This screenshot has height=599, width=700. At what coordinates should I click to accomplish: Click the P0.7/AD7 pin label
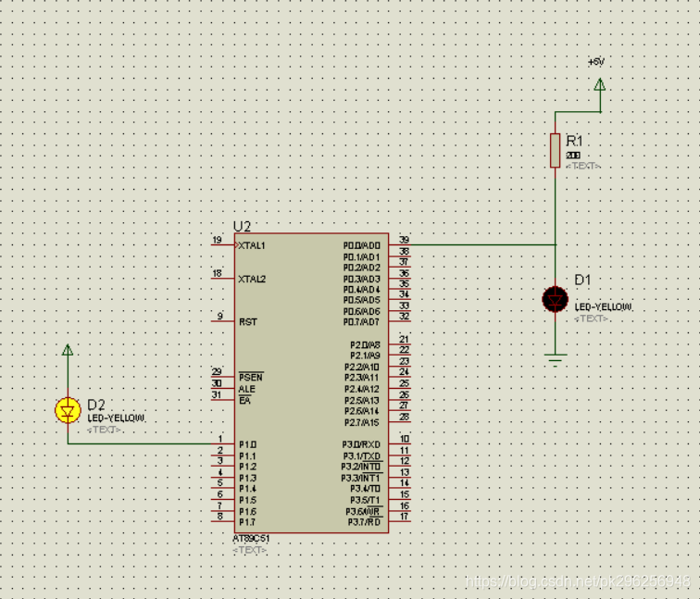tap(361, 322)
